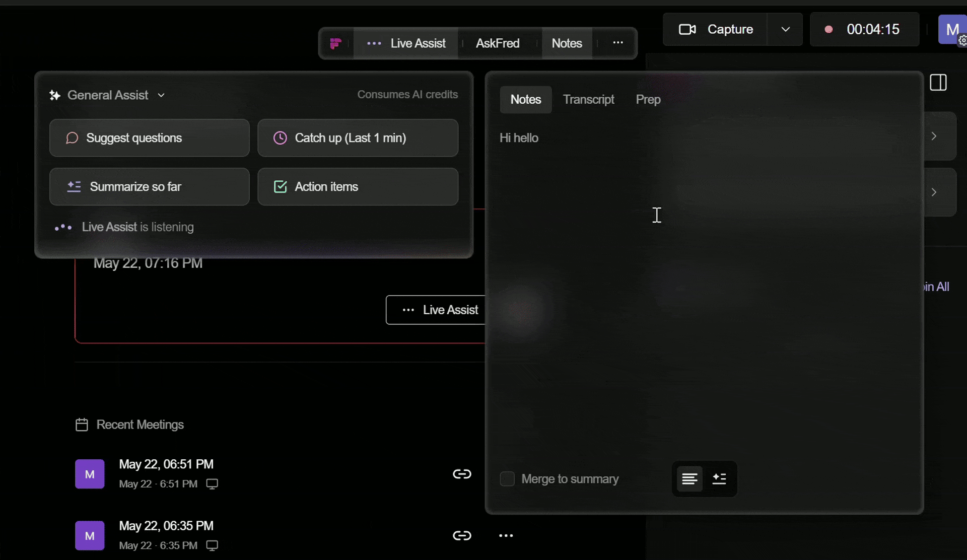Select the plain text notes format icon
Viewport: 967px width, 560px height.
click(x=689, y=479)
